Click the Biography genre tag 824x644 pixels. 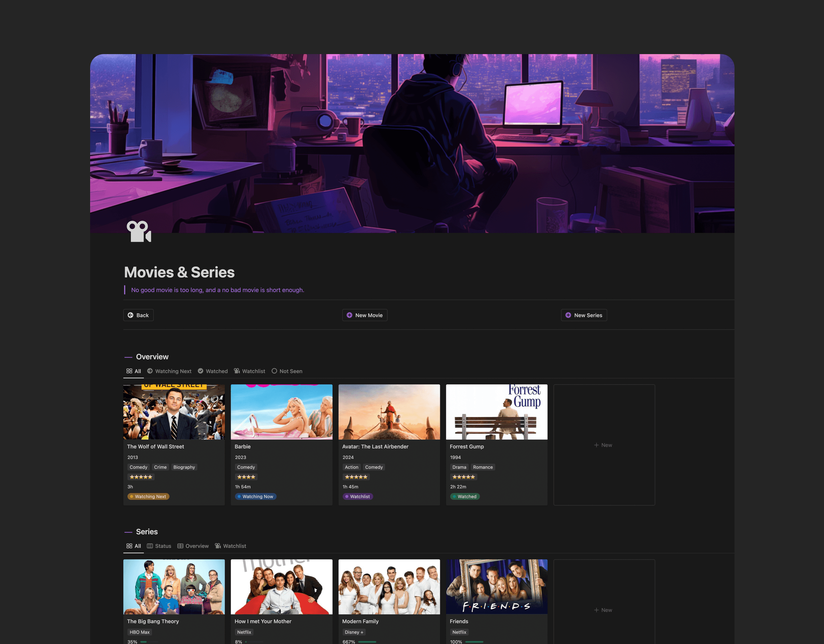point(184,467)
